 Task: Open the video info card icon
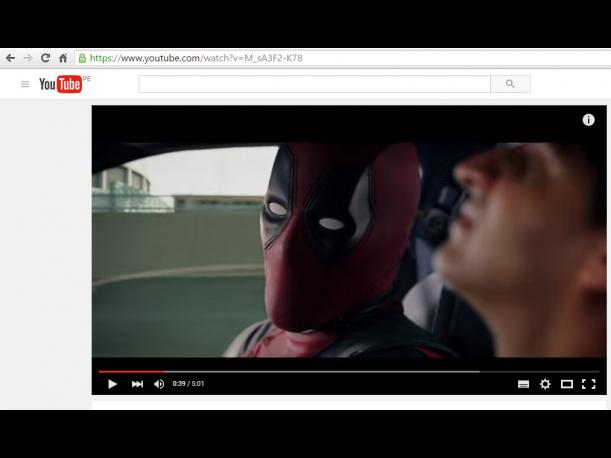588,120
